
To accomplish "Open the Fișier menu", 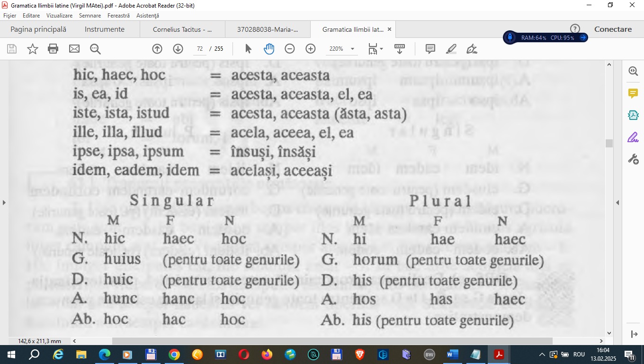I will point(10,16).
